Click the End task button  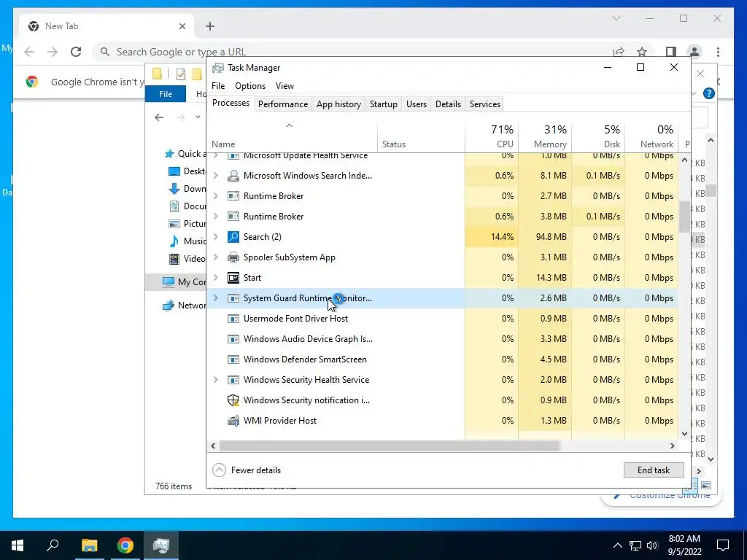[x=654, y=470]
